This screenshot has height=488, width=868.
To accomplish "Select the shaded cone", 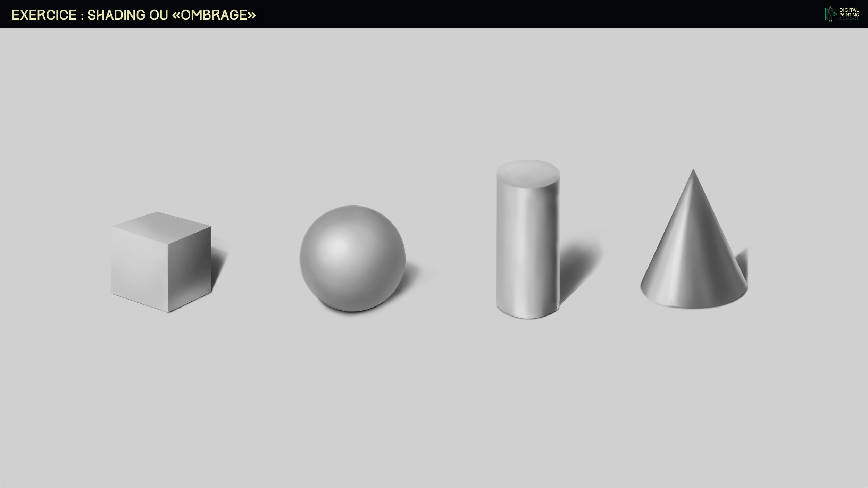I will [693, 253].
